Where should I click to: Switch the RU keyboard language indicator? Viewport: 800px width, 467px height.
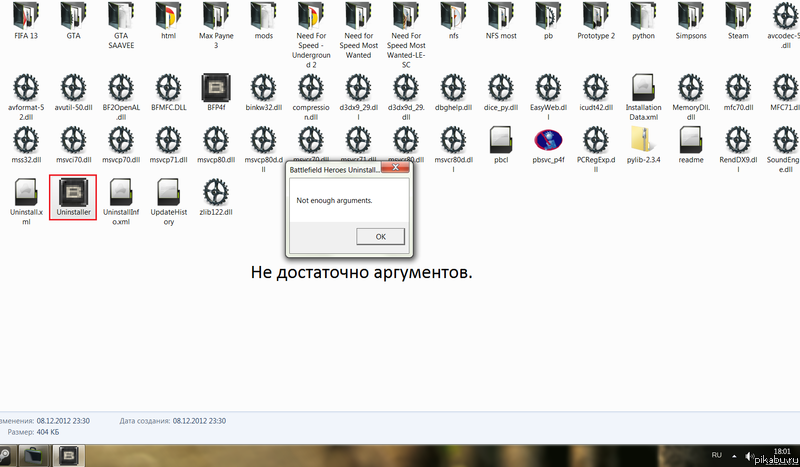click(717, 455)
